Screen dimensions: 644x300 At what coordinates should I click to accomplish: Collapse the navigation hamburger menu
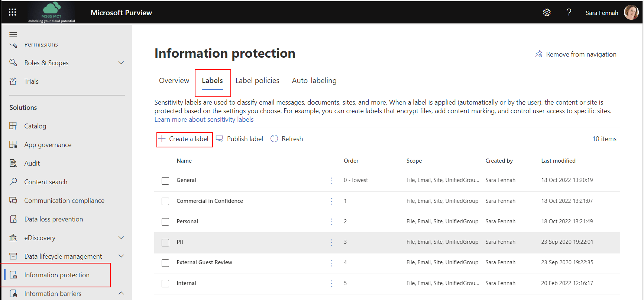pos(13,34)
